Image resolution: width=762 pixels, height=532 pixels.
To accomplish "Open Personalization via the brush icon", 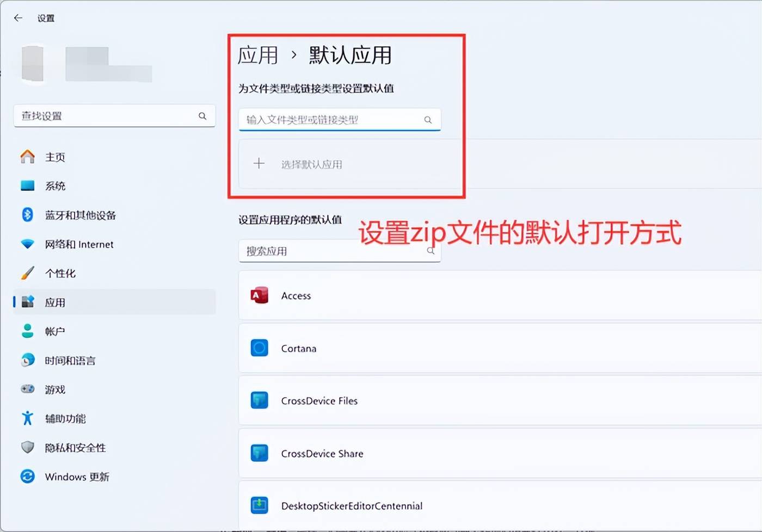I will [28, 273].
